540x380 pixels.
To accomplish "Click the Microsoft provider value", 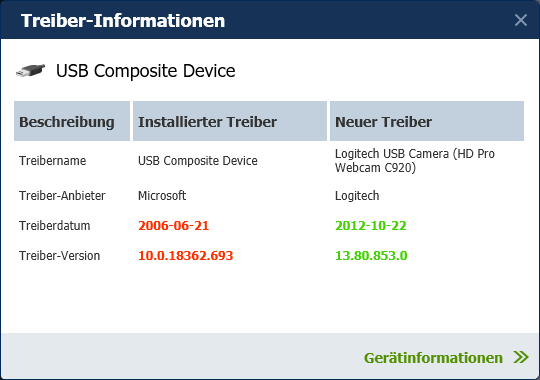I will coord(162,195).
